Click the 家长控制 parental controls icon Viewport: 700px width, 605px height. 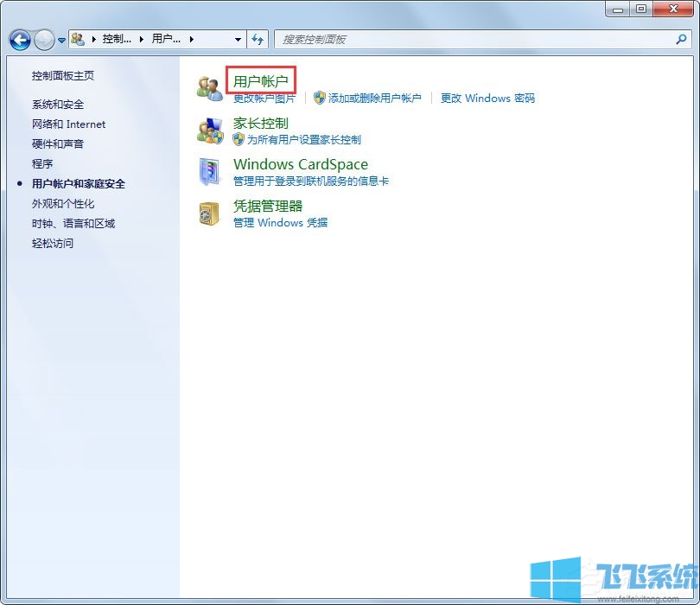pos(209,130)
